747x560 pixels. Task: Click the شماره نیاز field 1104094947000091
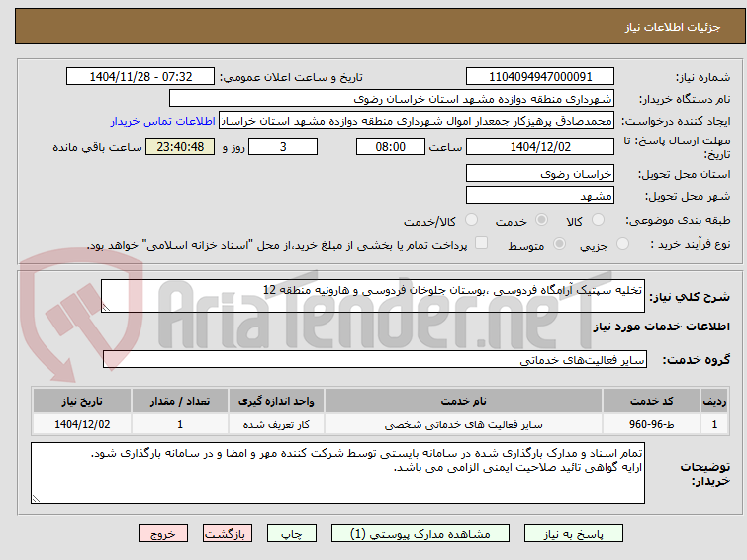540,77
